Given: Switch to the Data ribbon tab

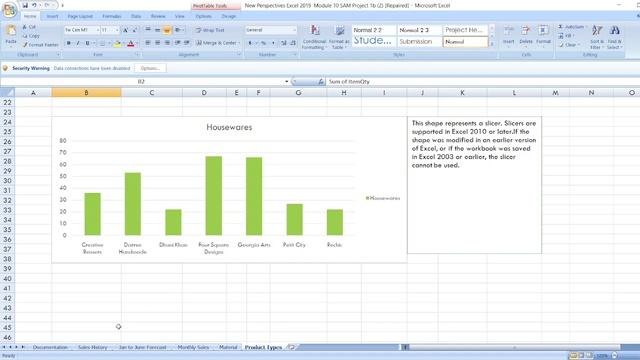Looking at the screenshot, I should click(x=136, y=16).
